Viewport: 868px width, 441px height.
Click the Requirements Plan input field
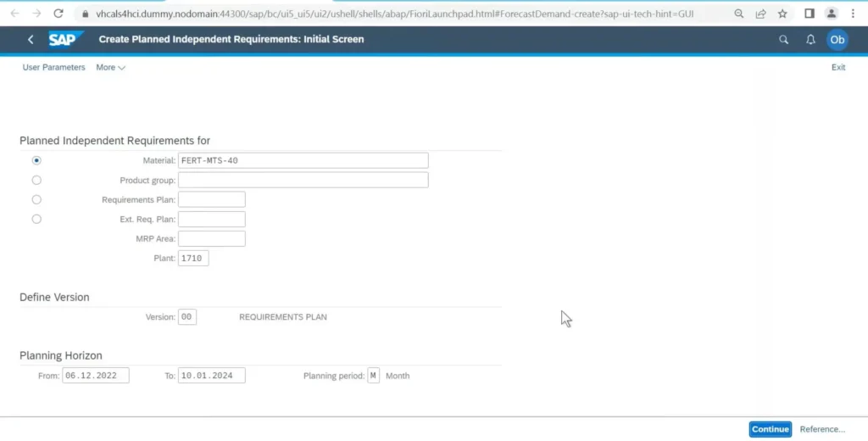coord(211,199)
